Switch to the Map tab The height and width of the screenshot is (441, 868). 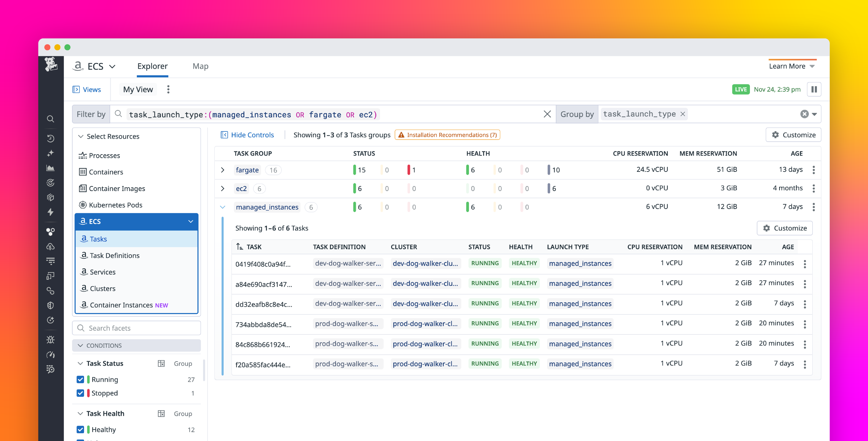pyautogui.click(x=200, y=66)
